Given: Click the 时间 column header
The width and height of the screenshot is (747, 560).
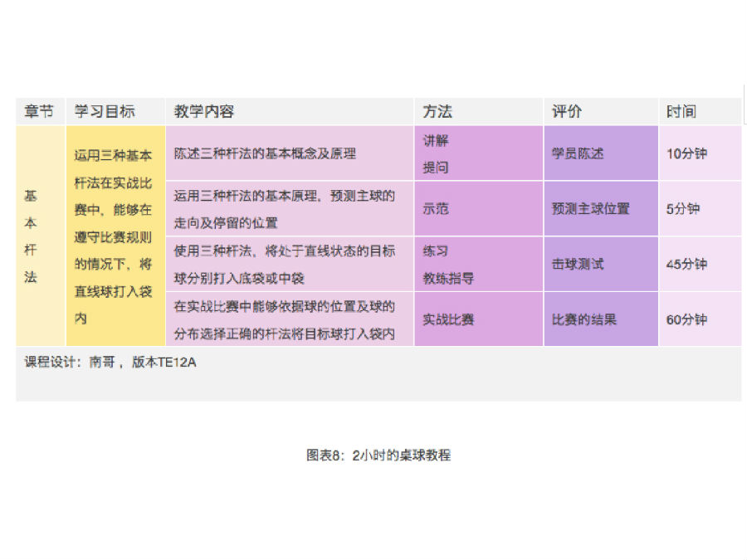Looking at the screenshot, I should (x=700, y=111).
